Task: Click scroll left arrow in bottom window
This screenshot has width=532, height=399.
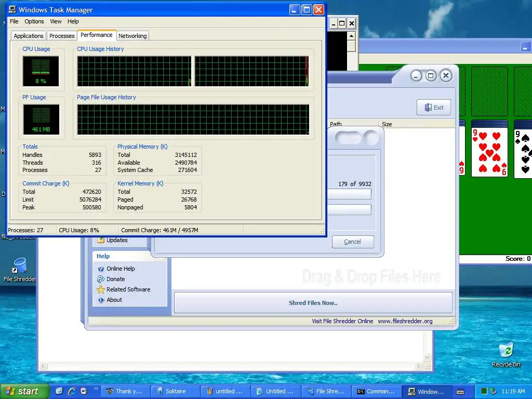Action: pos(44,366)
